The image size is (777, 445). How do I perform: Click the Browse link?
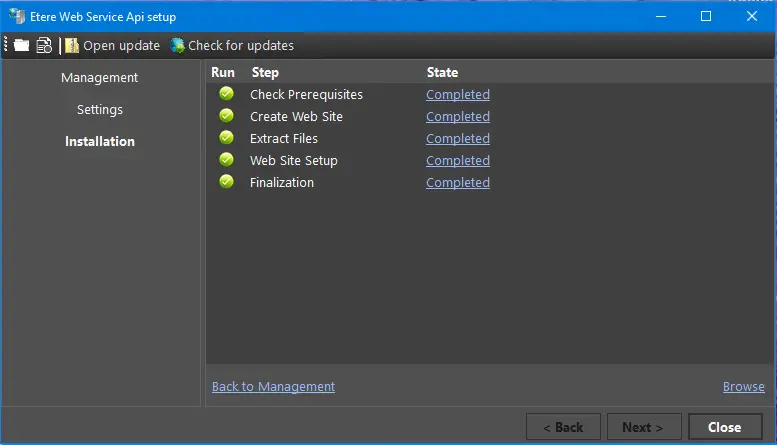click(x=743, y=387)
